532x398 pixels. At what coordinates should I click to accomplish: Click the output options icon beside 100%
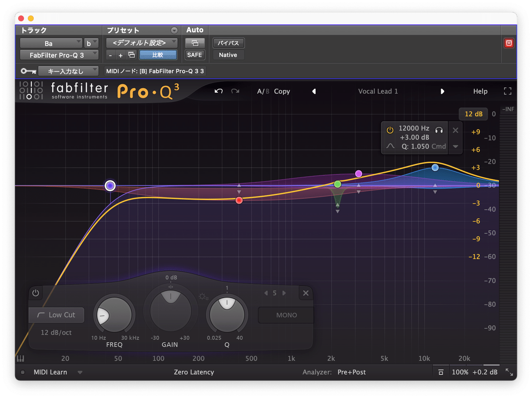tap(441, 373)
